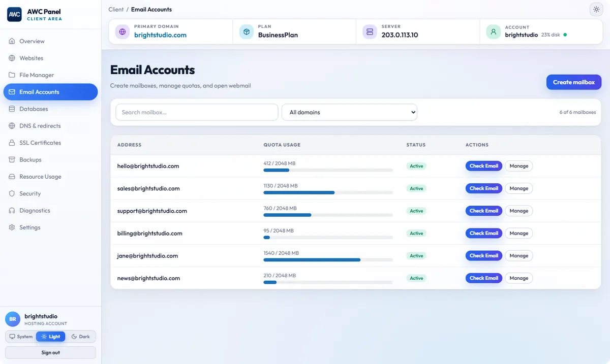The image size is (610, 364).
Task: Click the Websites globe icon in sidebar
Action: click(x=12, y=58)
